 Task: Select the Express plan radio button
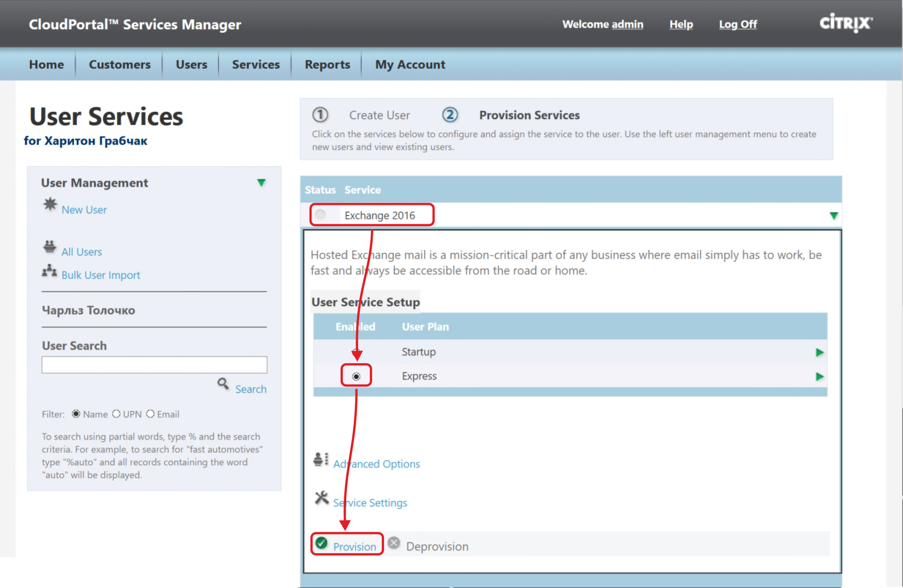[x=356, y=376]
